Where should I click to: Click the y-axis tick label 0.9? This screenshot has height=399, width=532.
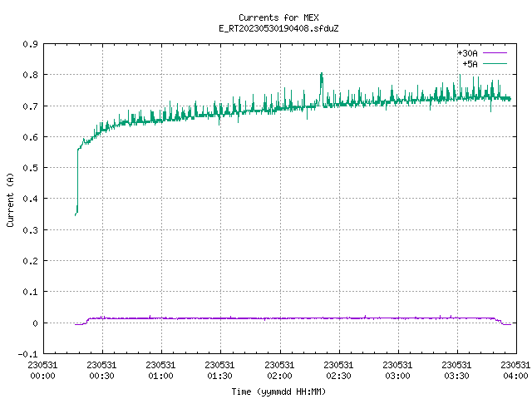30,44
